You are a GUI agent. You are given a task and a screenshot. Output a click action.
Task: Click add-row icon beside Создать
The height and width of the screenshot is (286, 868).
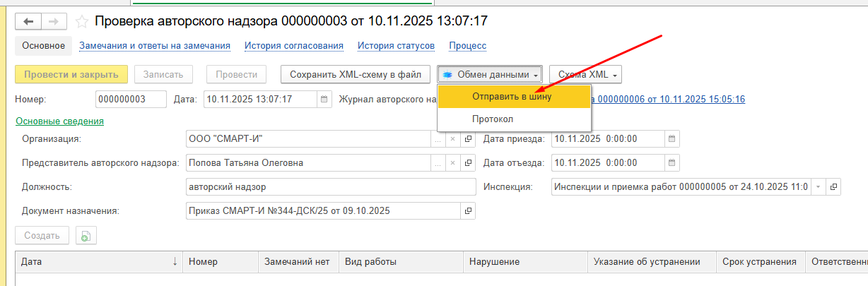tap(86, 236)
